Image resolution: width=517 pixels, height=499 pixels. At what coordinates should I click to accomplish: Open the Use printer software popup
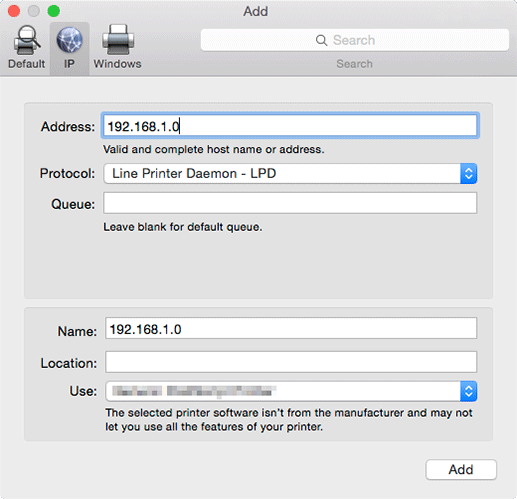(291, 391)
